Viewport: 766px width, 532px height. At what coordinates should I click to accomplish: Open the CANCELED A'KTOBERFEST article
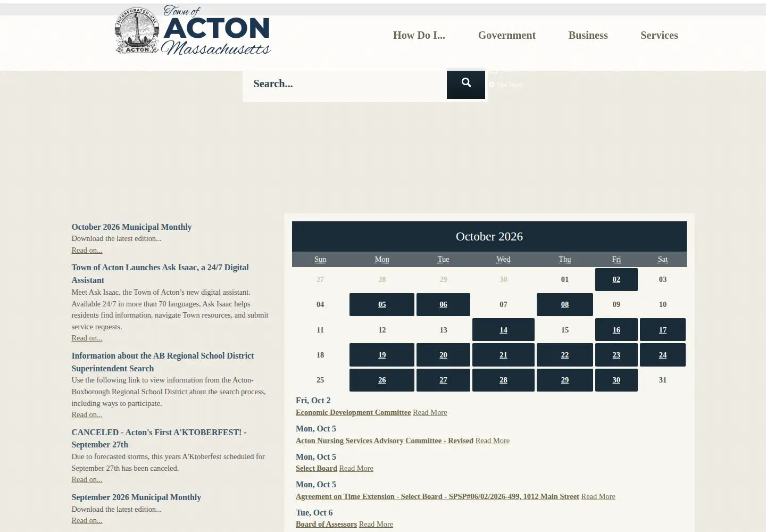[x=159, y=438]
